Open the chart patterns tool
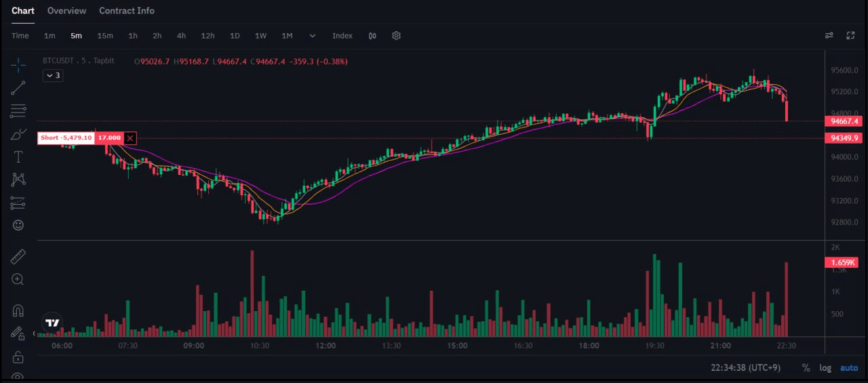 click(18, 180)
